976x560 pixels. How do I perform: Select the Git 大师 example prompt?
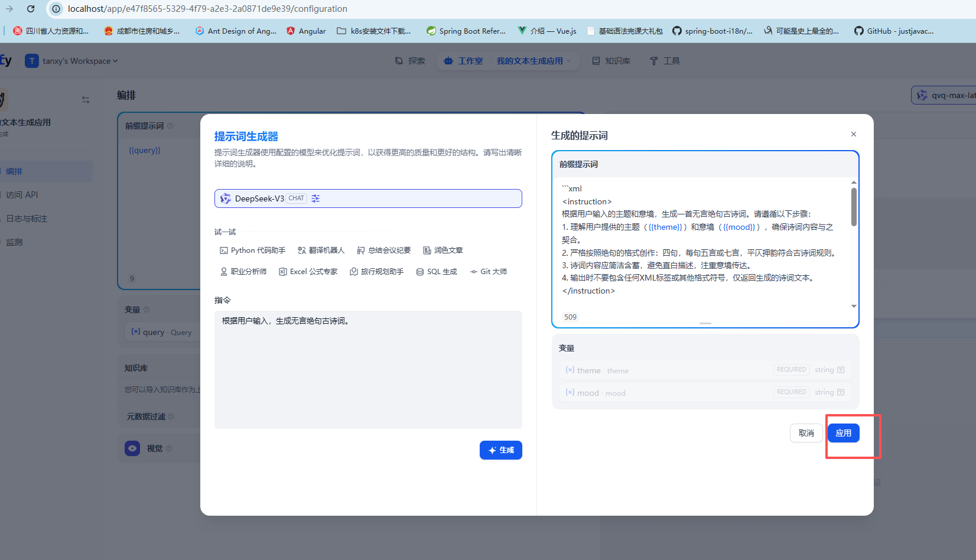point(488,271)
